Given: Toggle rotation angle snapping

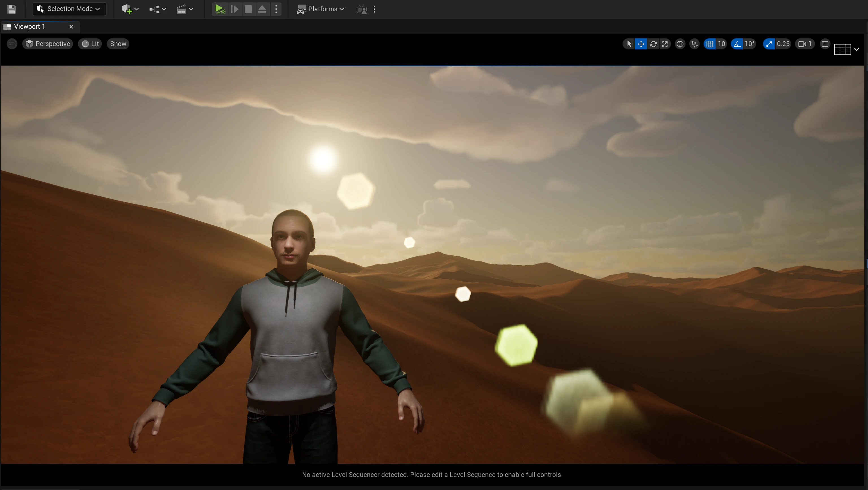Looking at the screenshot, I should [737, 44].
